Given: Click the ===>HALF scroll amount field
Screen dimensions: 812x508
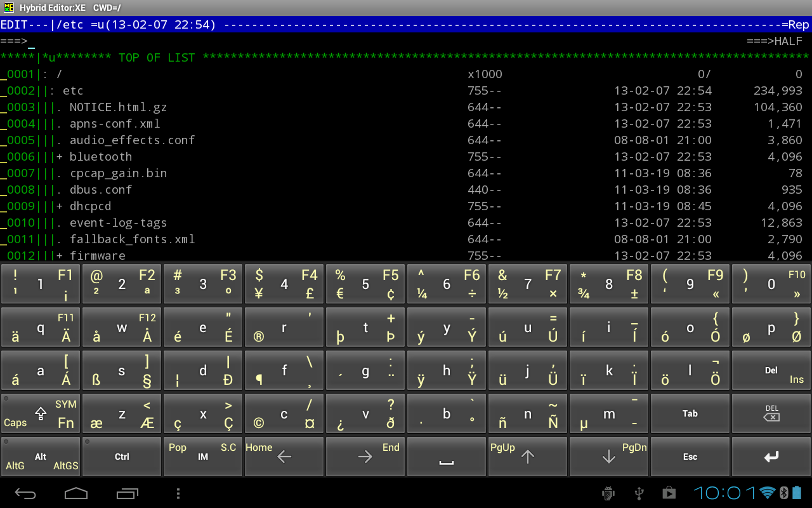Looking at the screenshot, I should 775,41.
